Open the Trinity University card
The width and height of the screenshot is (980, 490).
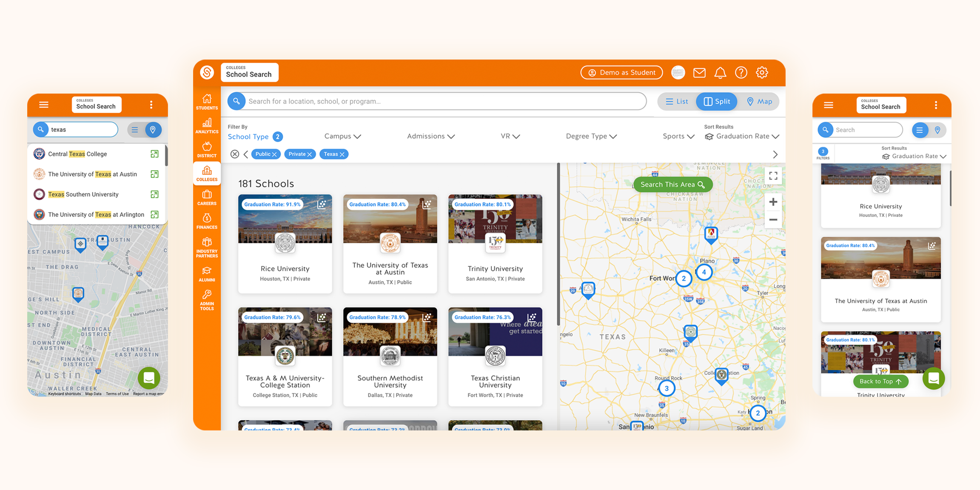[x=495, y=244]
